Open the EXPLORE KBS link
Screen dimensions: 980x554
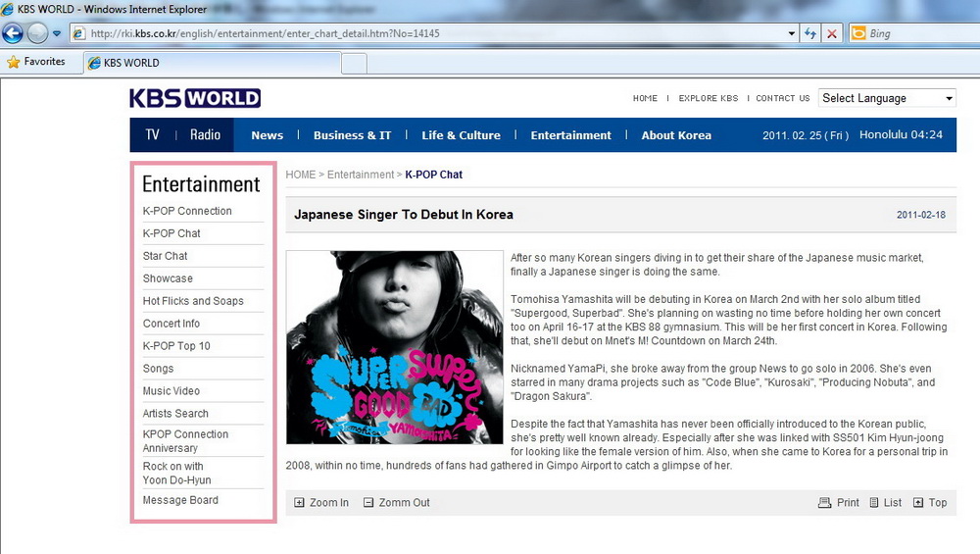point(709,98)
